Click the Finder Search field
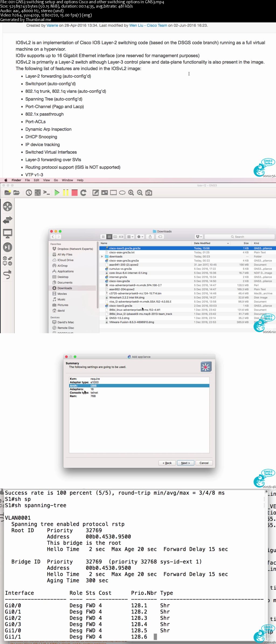Image resolution: width=276 pixels, height=644 pixels. click(240, 237)
